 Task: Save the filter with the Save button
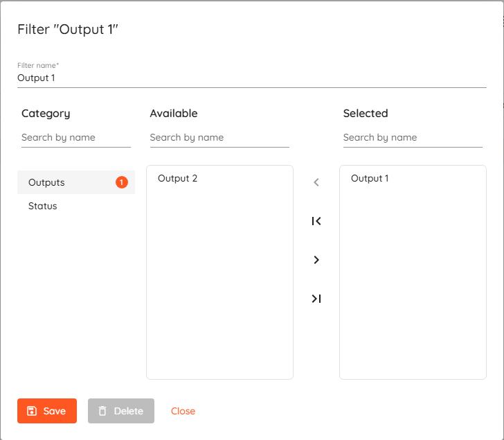coord(47,411)
